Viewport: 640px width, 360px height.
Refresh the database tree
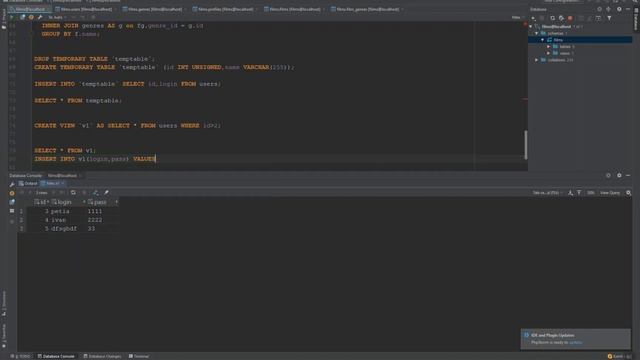[x=552, y=18]
